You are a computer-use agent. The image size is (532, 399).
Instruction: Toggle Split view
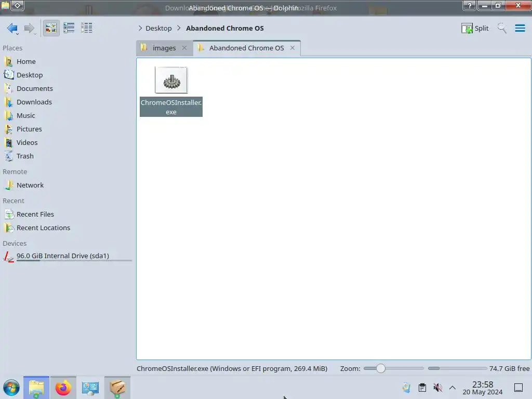[475, 28]
